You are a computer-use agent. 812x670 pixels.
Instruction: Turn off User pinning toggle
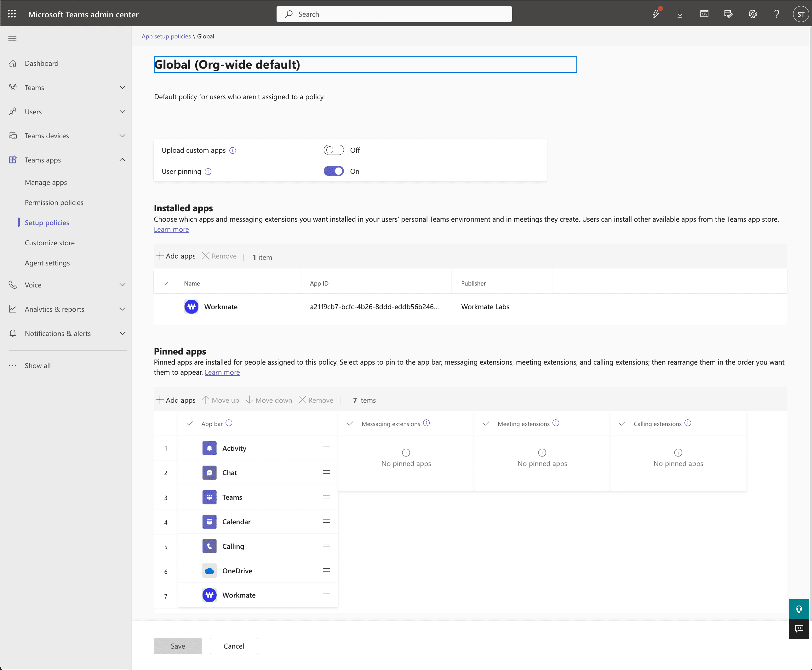point(334,171)
